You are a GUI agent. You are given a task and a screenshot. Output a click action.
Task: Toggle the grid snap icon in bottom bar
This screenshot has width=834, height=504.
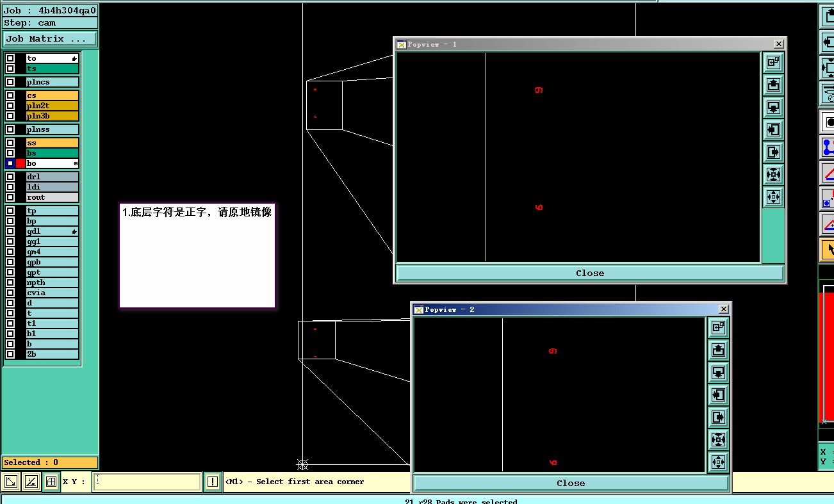tap(51, 482)
